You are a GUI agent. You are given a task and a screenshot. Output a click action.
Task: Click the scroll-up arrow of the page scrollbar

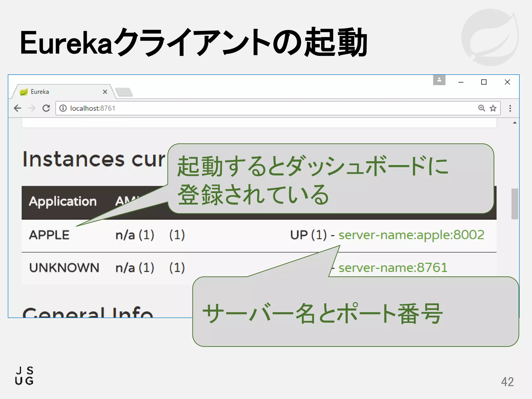pyautogui.click(x=515, y=123)
